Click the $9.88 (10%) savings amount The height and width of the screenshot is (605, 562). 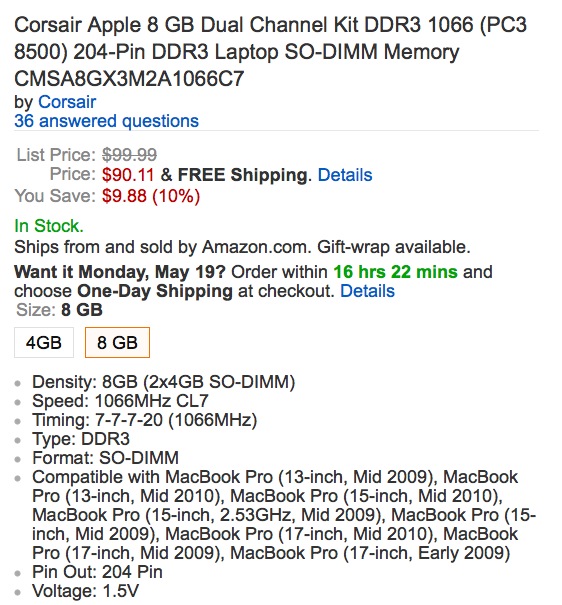coord(151,196)
